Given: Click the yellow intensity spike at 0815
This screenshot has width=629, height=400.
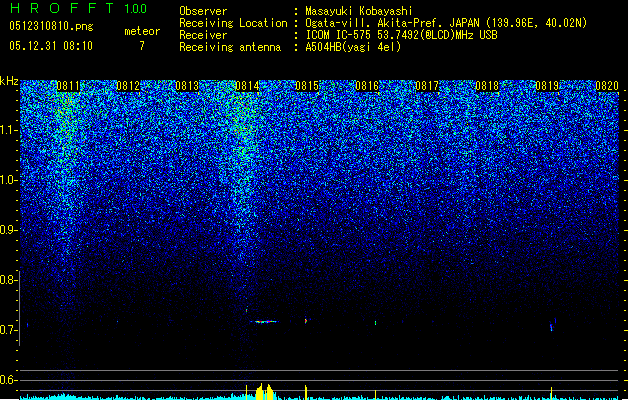Looking at the screenshot, I should click(306, 392).
